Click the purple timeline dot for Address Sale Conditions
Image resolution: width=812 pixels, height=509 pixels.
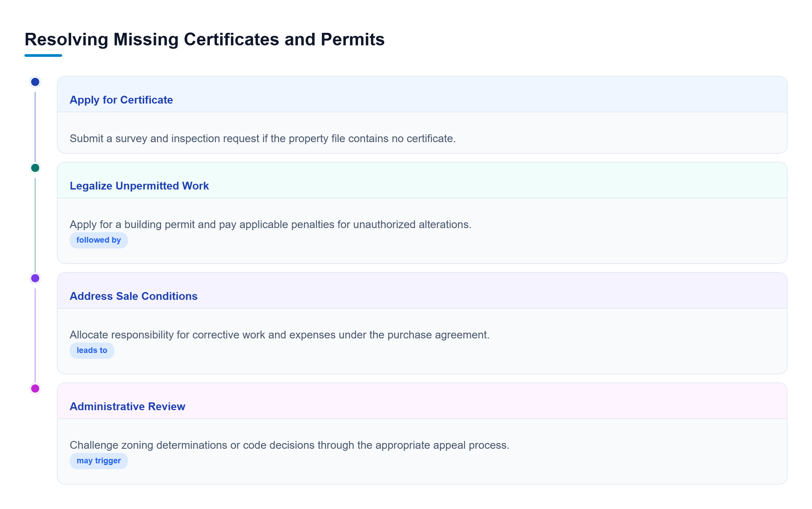tap(35, 278)
